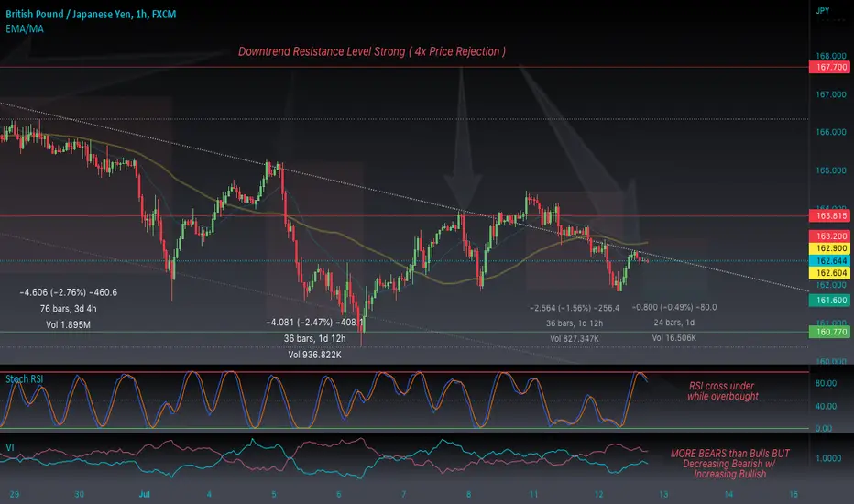Select the 'Vol 936.822K' volume label
The image size is (854, 504).
click(x=315, y=355)
